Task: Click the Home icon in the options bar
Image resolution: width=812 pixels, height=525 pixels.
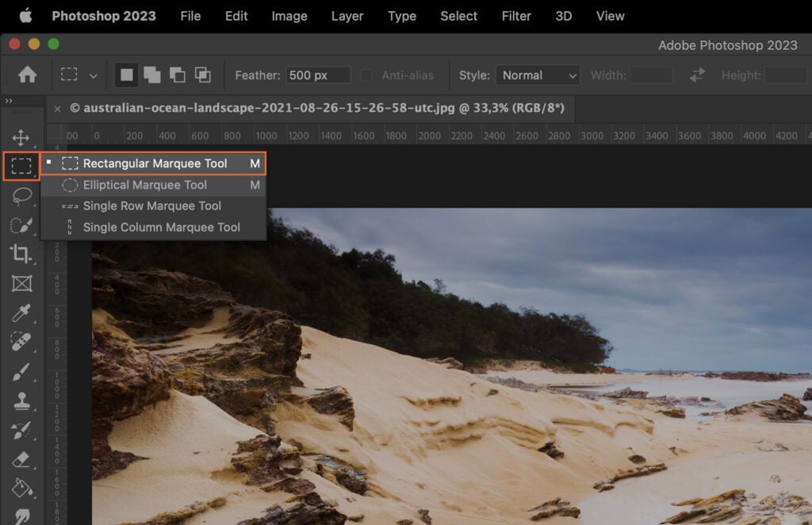Action: (x=29, y=74)
